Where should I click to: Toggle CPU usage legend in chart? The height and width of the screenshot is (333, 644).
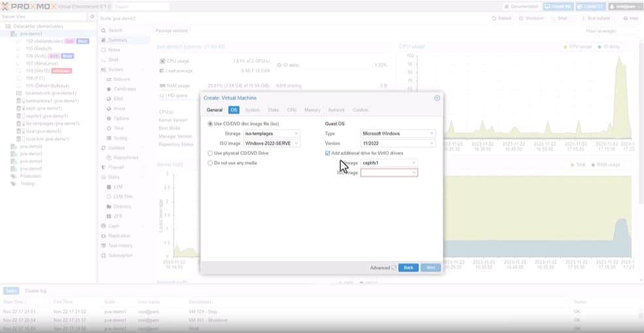[x=577, y=47]
